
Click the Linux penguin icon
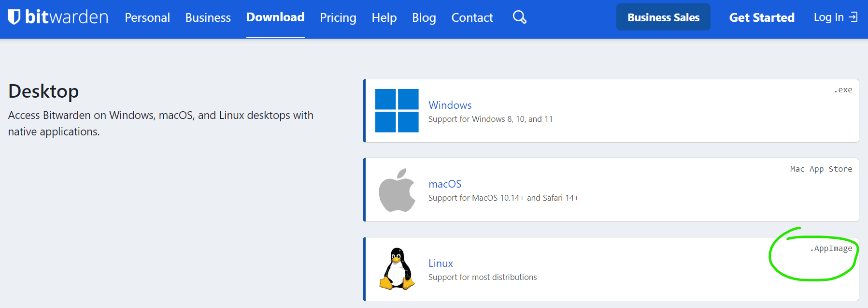[397, 269]
